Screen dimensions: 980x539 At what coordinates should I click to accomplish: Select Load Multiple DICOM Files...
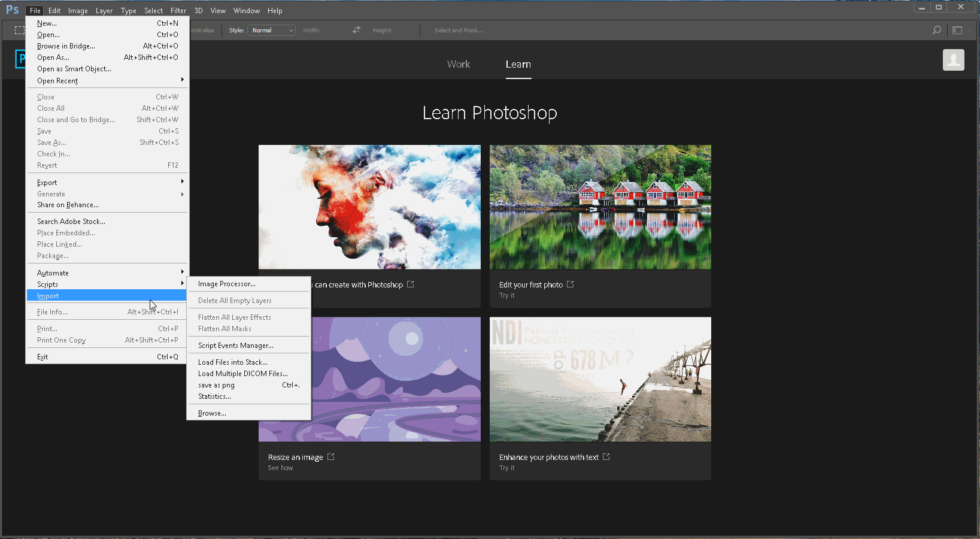coord(248,374)
